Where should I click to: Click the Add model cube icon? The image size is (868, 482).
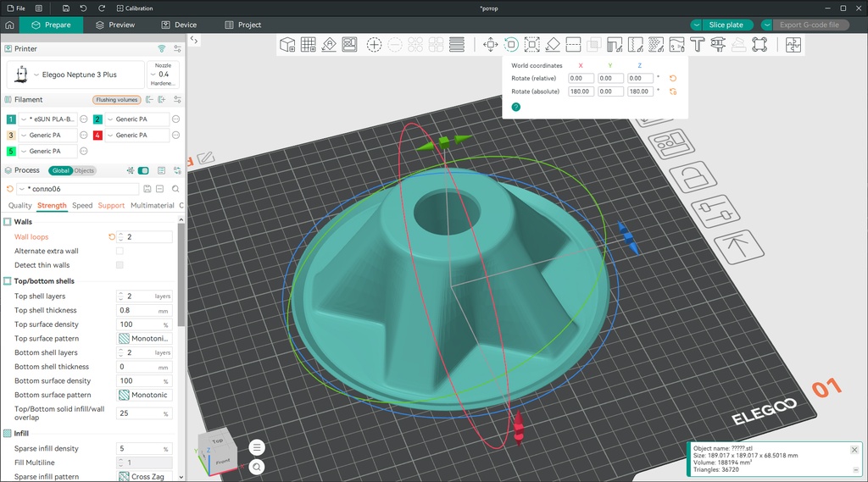287,44
